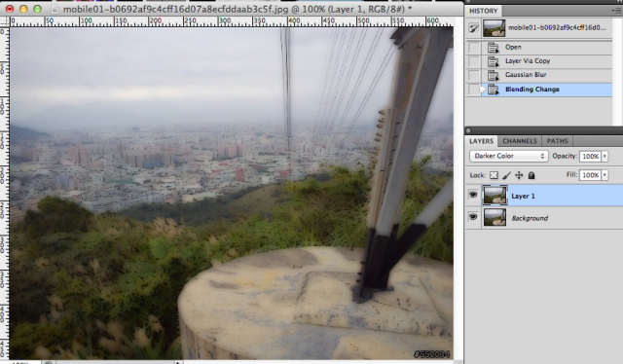This screenshot has height=364, width=623.
Task: Hide the Background layer eye
Action: tap(473, 217)
